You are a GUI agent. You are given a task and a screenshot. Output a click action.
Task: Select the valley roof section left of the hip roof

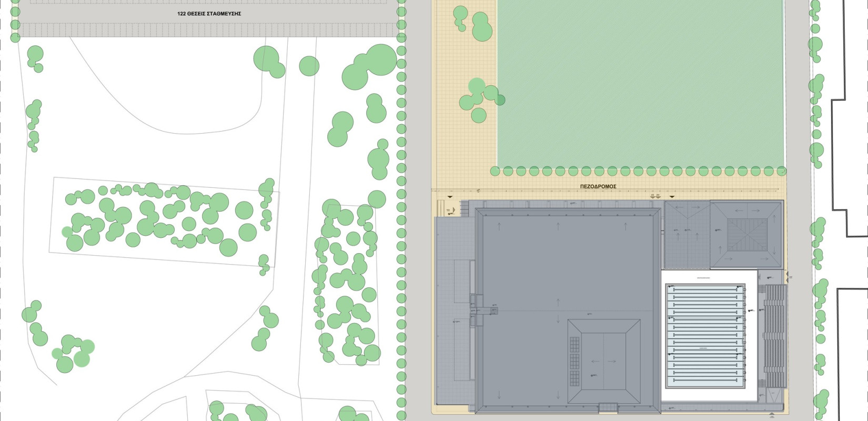click(x=687, y=234)
